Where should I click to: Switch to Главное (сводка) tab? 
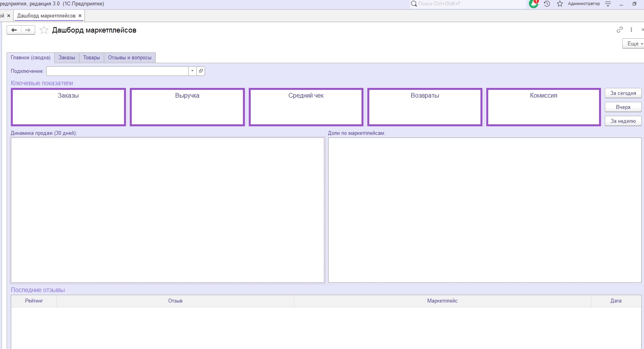point(31,58)
